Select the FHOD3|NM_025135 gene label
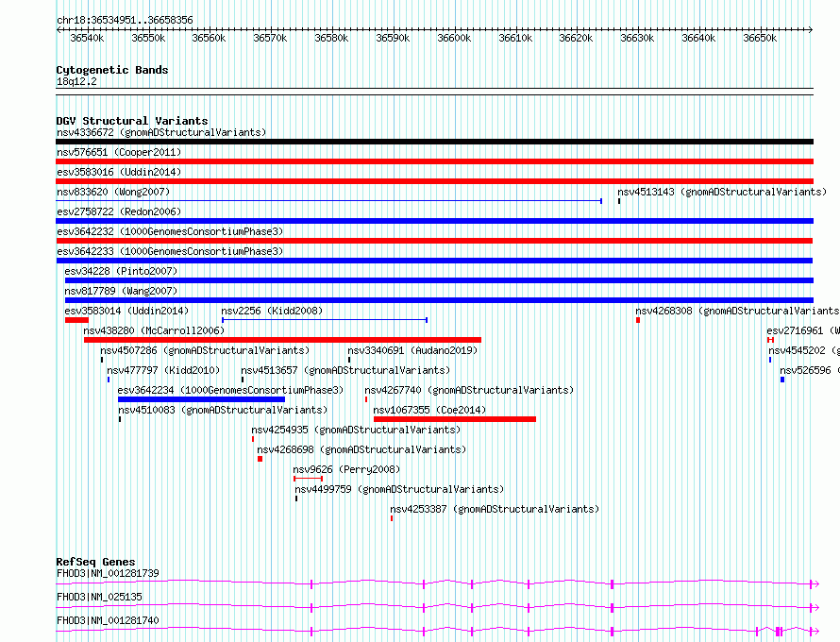This screenshot has width=840, height=642. [x=99, y=597]
